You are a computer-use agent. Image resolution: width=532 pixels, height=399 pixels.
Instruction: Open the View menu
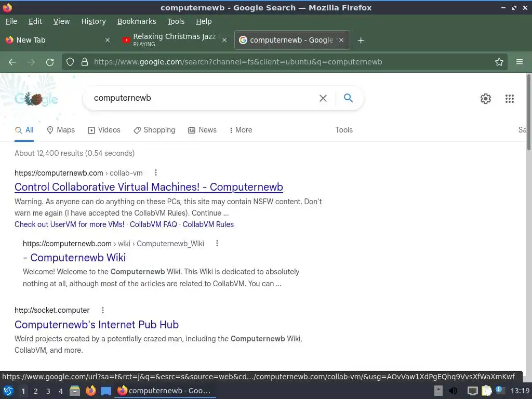61,21
